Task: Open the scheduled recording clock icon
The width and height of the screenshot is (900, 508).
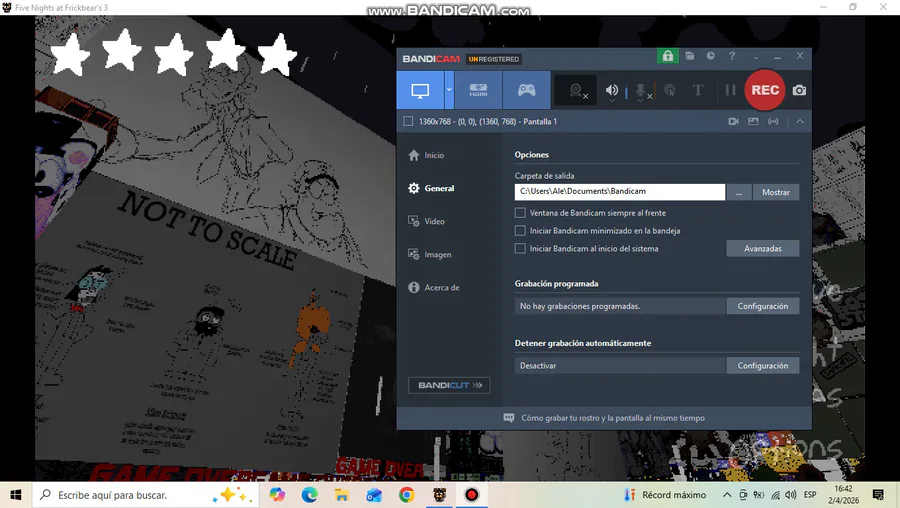Action: click(711, 56)
